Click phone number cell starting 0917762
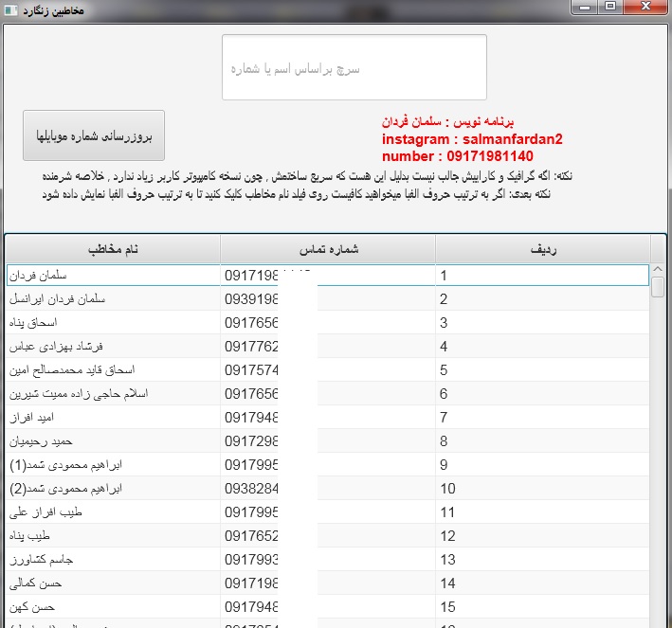This screenshot has height=628, width=672. [328, 347]
